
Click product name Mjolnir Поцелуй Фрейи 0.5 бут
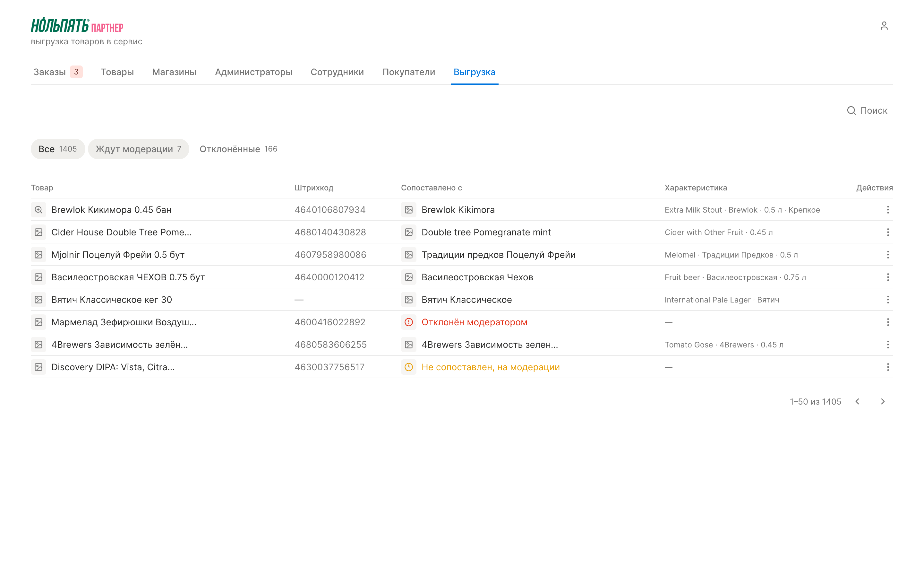[x=118, y=255]
